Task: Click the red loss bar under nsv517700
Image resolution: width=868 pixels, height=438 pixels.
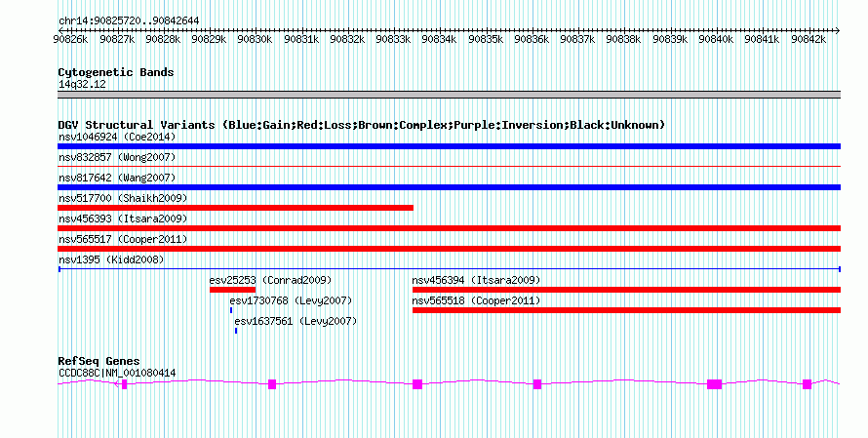Action: [x=235, y=208]
